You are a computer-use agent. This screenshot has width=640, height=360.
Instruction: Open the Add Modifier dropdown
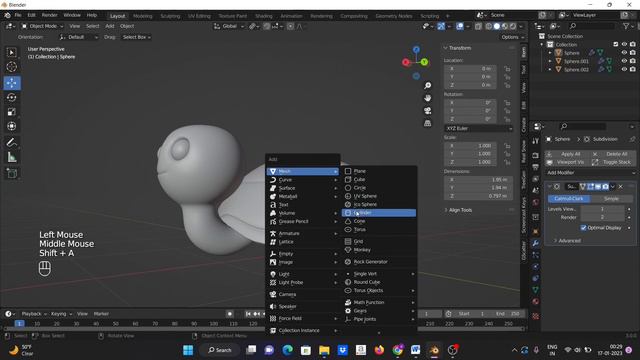pos(591,173)
